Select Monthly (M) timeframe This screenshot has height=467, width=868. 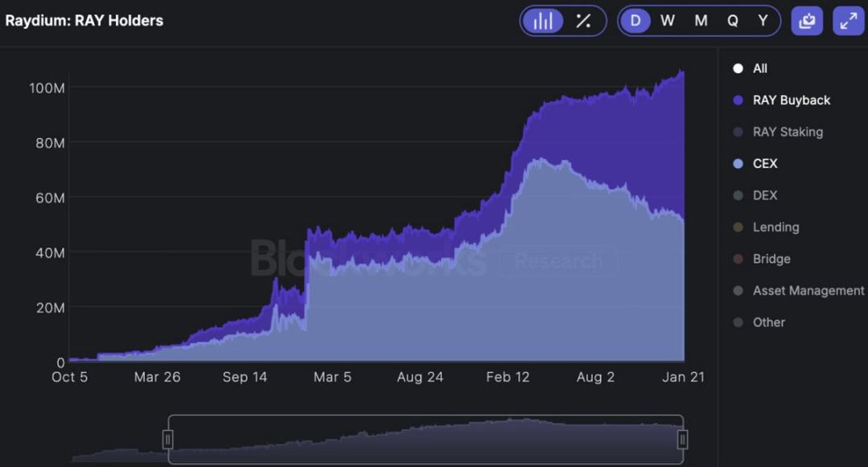[x=701, y=21]
